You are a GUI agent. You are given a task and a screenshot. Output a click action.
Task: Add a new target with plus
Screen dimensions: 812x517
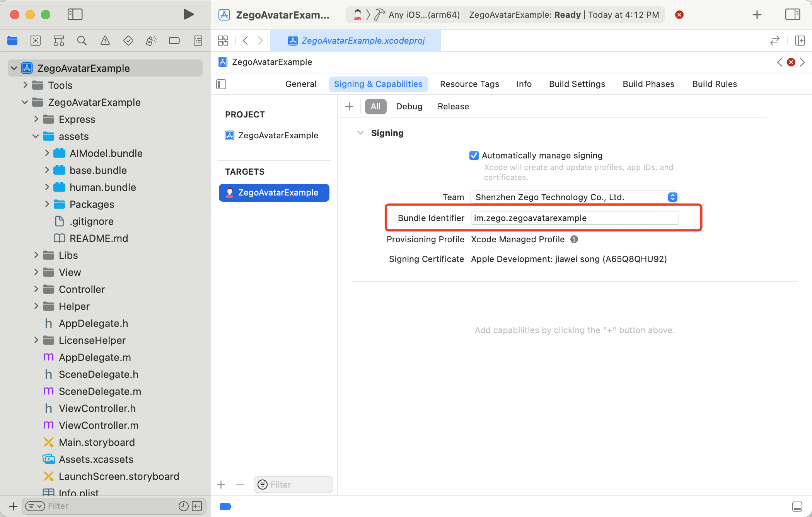(221, 485)
